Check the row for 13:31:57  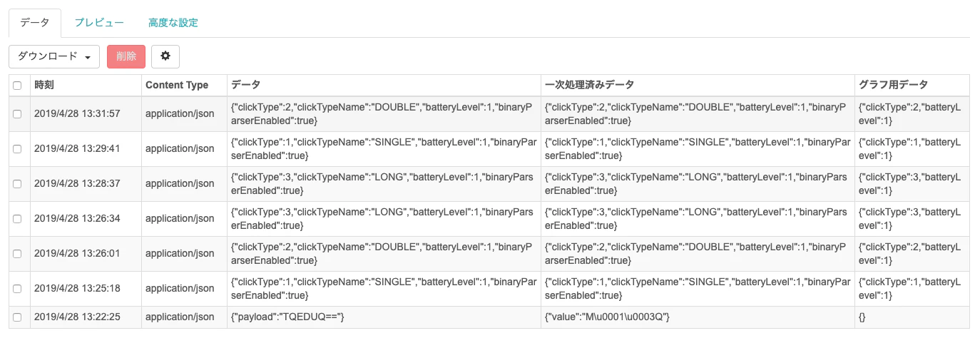pos(18,114)
